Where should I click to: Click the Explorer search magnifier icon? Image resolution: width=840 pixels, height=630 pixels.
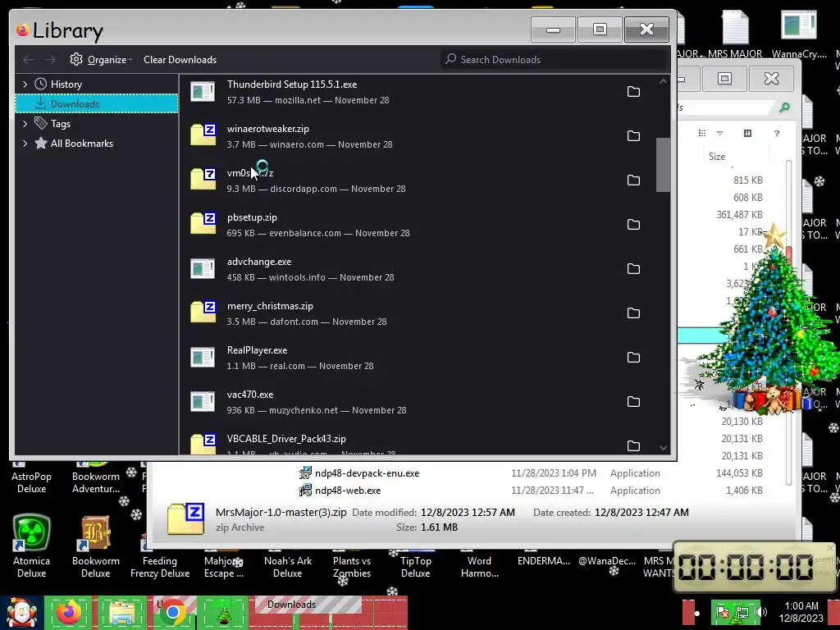click(x=783, y=107)
